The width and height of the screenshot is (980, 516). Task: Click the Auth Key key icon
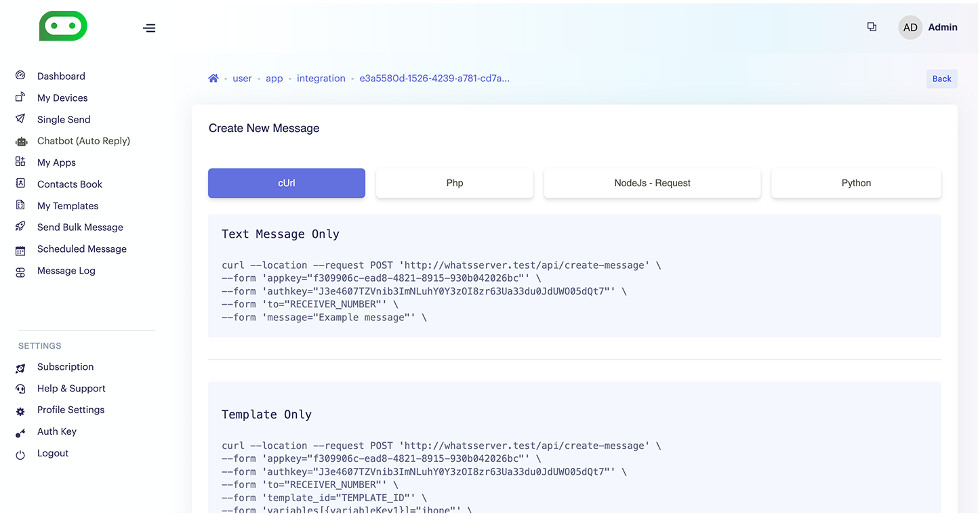coord(20,432)
